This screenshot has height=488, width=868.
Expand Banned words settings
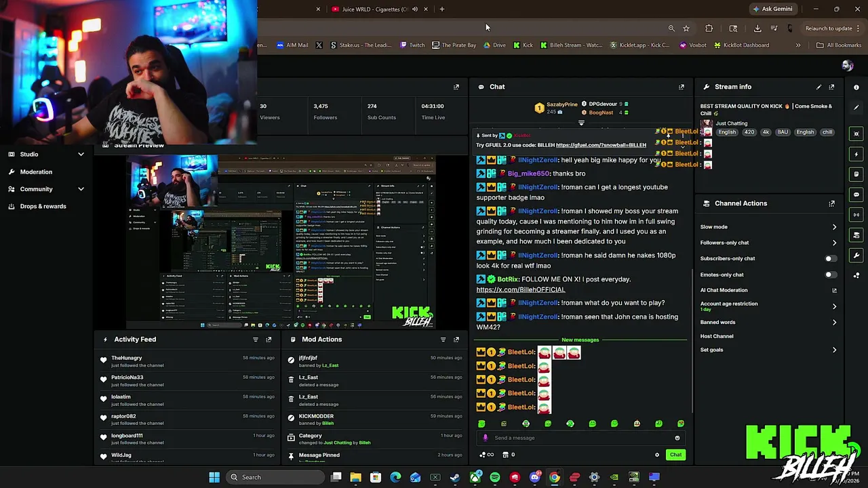(834, 322)
